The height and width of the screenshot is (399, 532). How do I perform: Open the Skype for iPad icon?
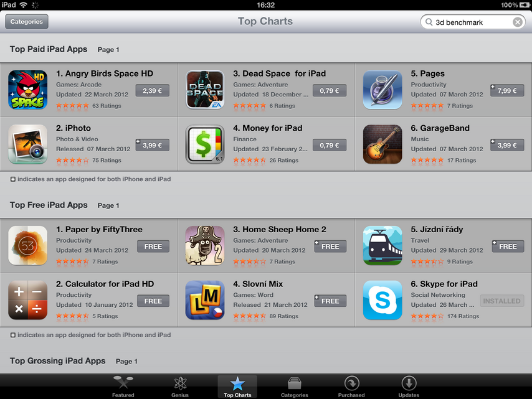382,300
